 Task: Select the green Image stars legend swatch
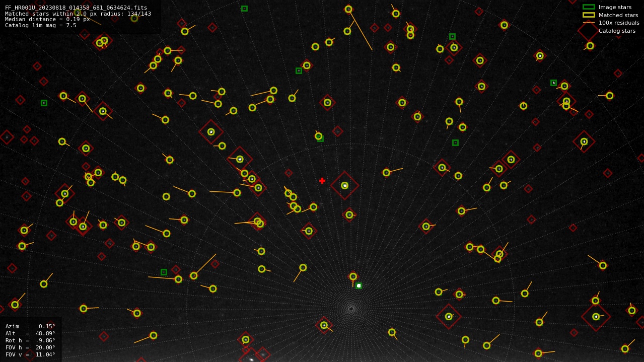pos(589,7)
